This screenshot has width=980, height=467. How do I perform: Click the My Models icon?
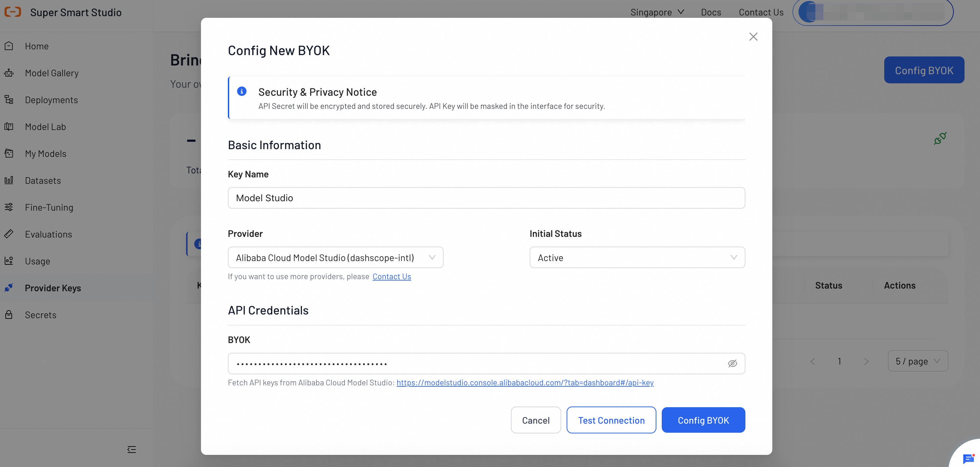coord(9,153)
